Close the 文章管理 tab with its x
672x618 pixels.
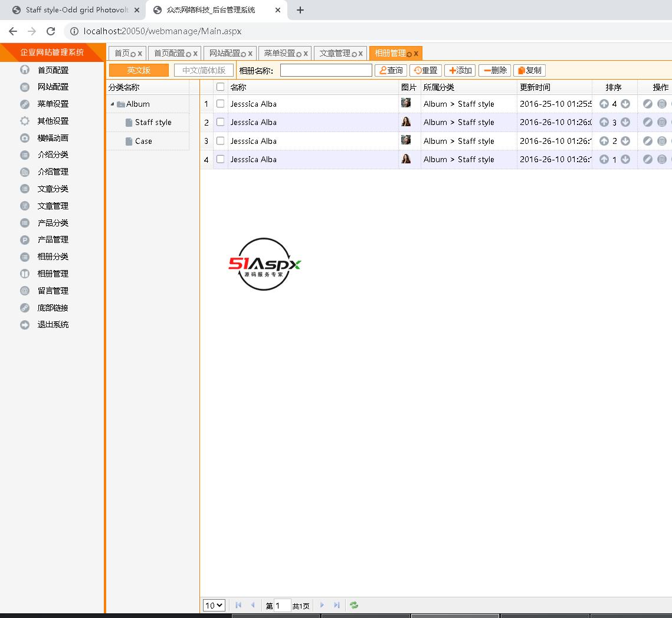pyautogui.click(x=360, y=53)
